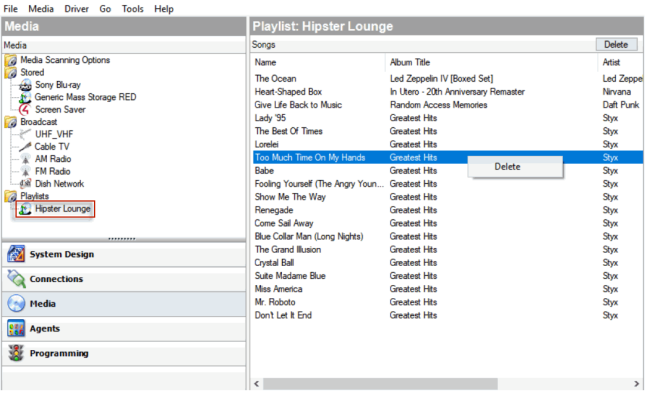Select the song Crystal Ball
The height and width of the screenshot is (397, 650).
pos(274,263)
